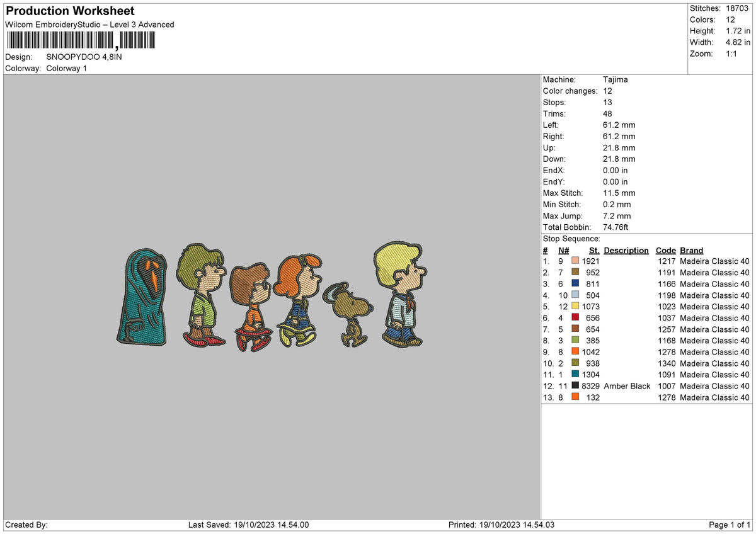Click the code 1007
This screenshot has height=534, width=756.
click(667, 386)
